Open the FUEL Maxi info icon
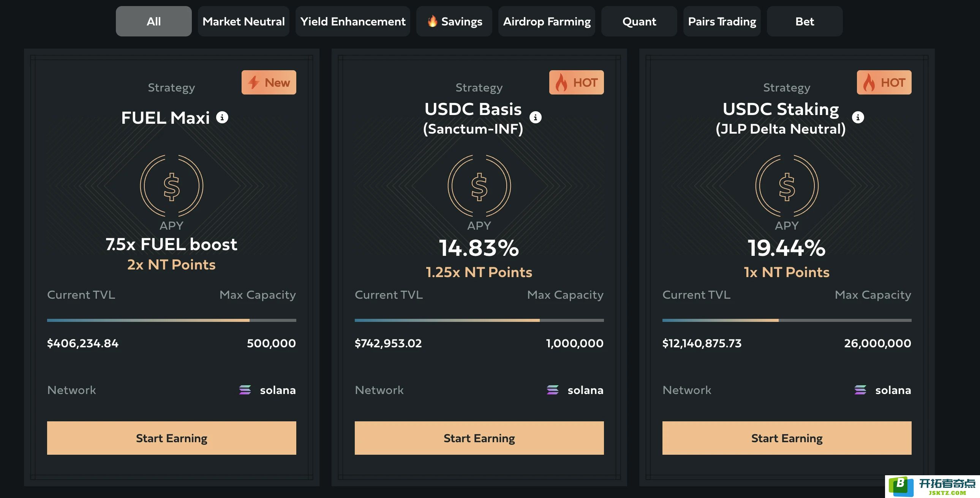The height and width of the screenshot is (498, 980). click(x=222, y=117)
